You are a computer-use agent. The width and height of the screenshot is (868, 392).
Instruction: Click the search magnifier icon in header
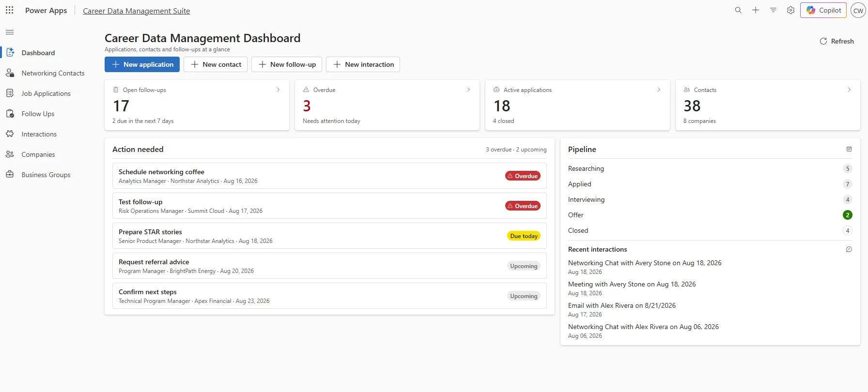pyautogui.click(x=738, y=10)
